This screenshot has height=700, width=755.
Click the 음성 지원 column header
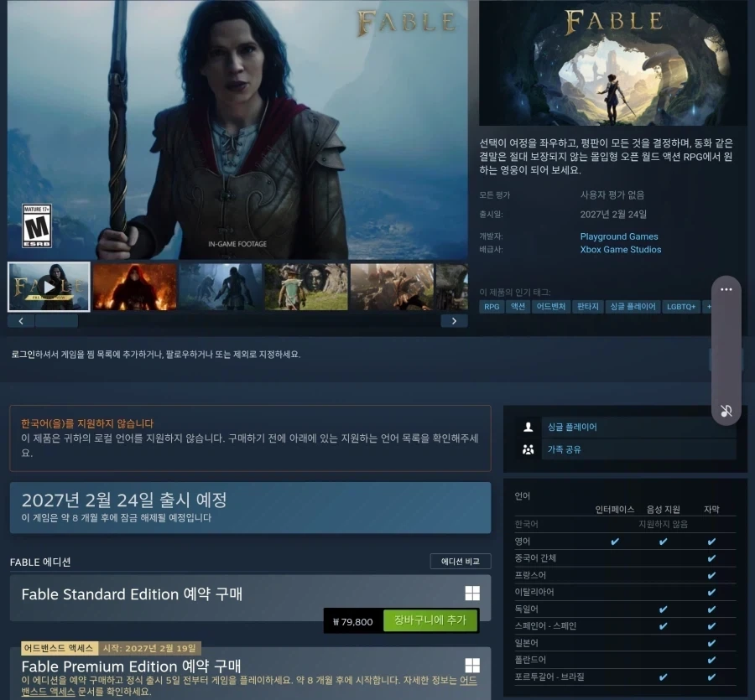click(x=663, y=509)
